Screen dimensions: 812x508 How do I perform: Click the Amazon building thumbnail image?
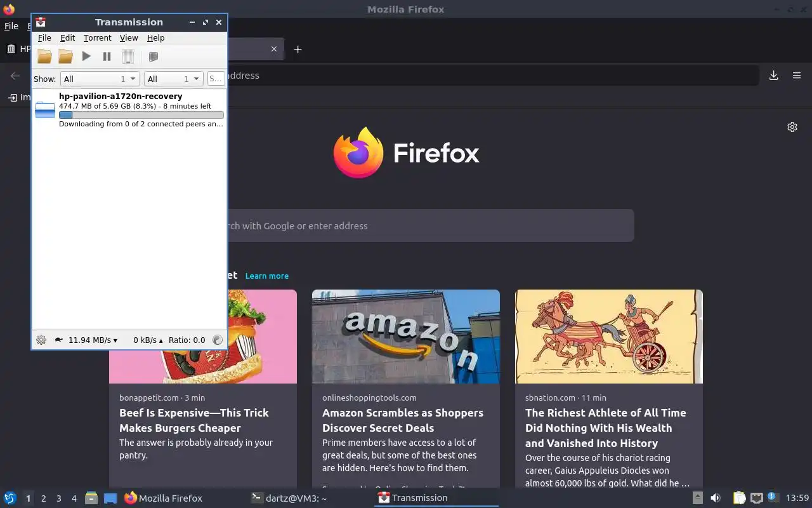(x=406, y=337)
